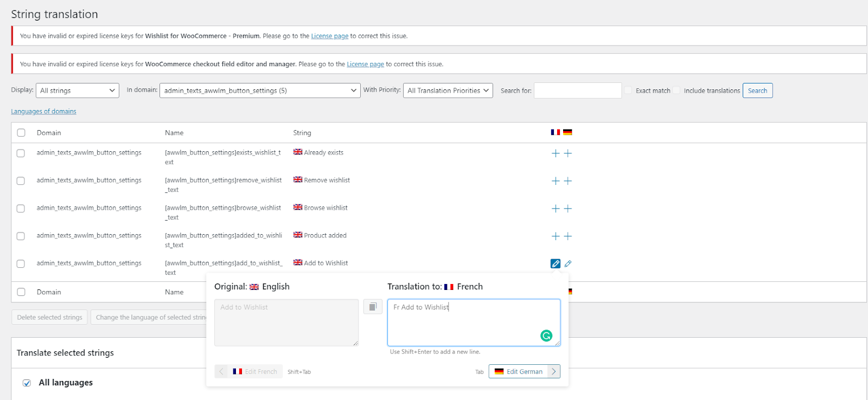
Task: Select all strings via header checkbox
Action: click(x=21, y=133)
